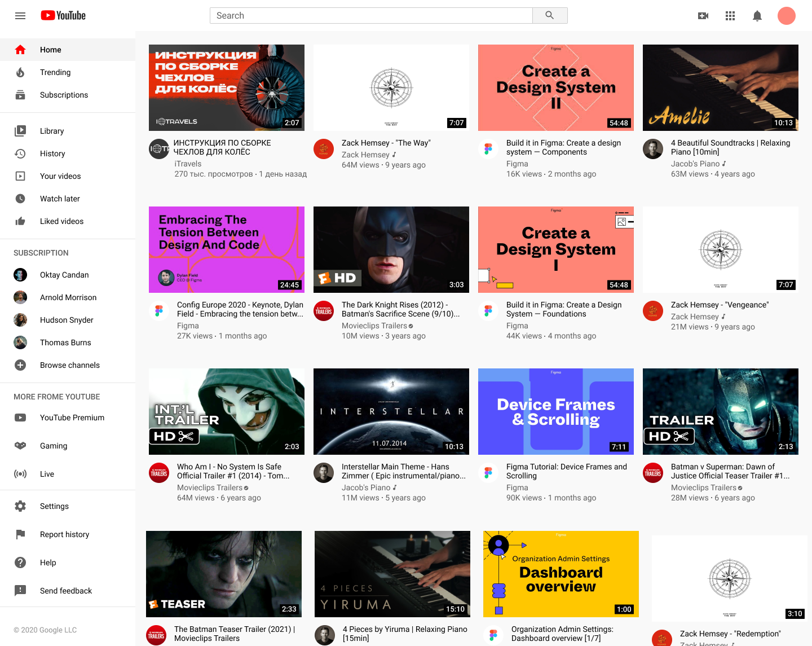Viewport: 812px width, 646px height.
Task: Click the YouTube logo
Action: click(63, 16)
